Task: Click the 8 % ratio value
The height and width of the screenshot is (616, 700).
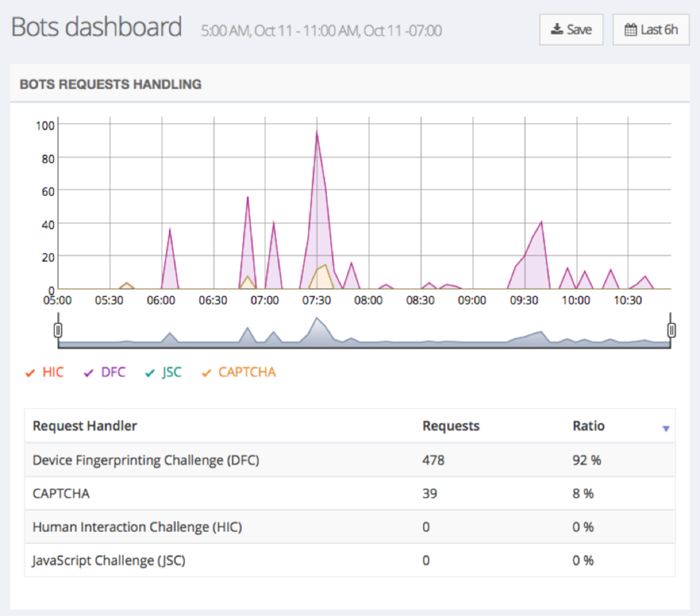Action: click(583, 493)
